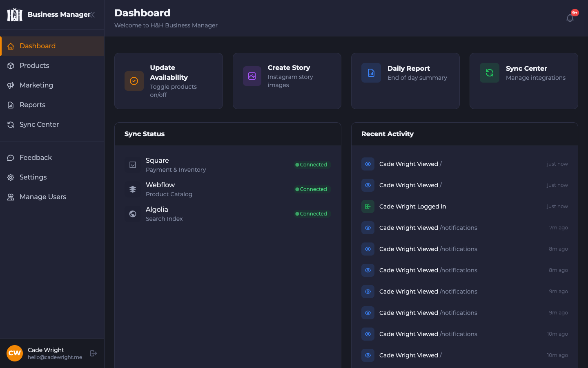588x368 pixels.
Task: Click the Manage Users people icon
Action: pos(11,197)
